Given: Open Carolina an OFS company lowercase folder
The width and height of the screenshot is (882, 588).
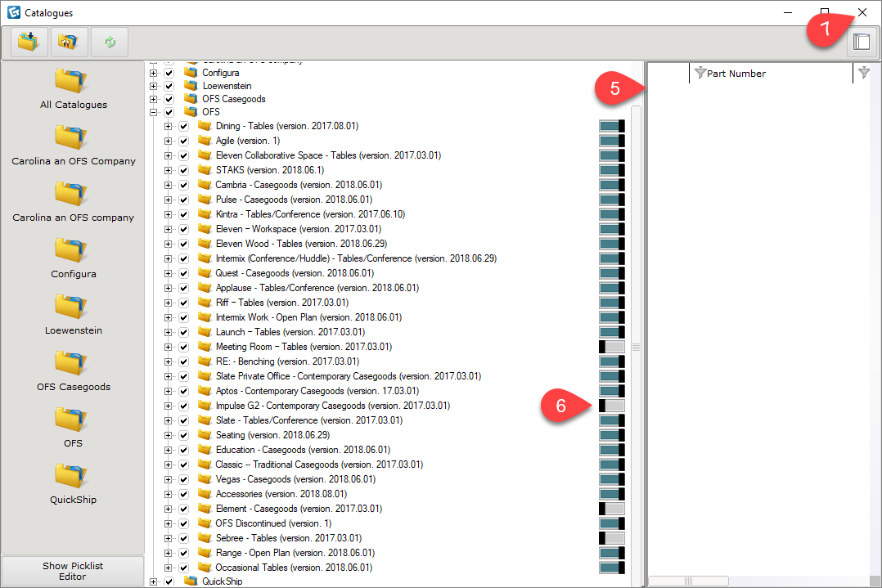Looking at the screenshot, I should point(73,202).
